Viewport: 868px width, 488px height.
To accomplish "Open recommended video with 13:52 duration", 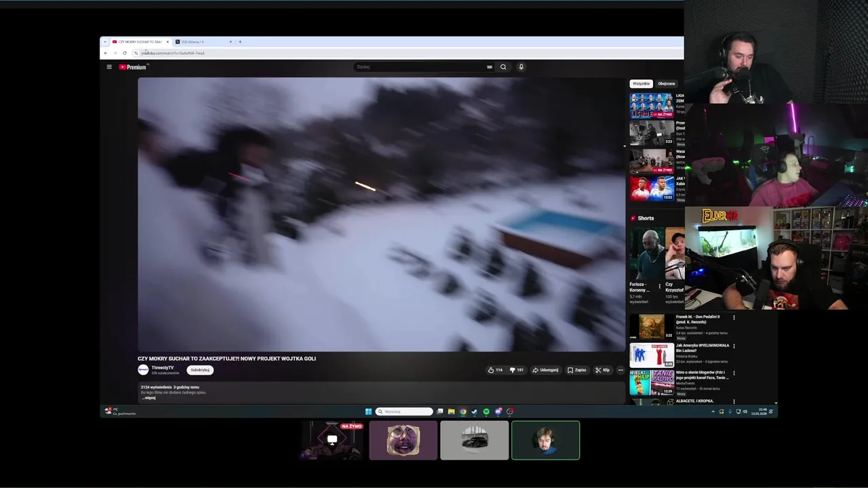I will click(652, 188).
